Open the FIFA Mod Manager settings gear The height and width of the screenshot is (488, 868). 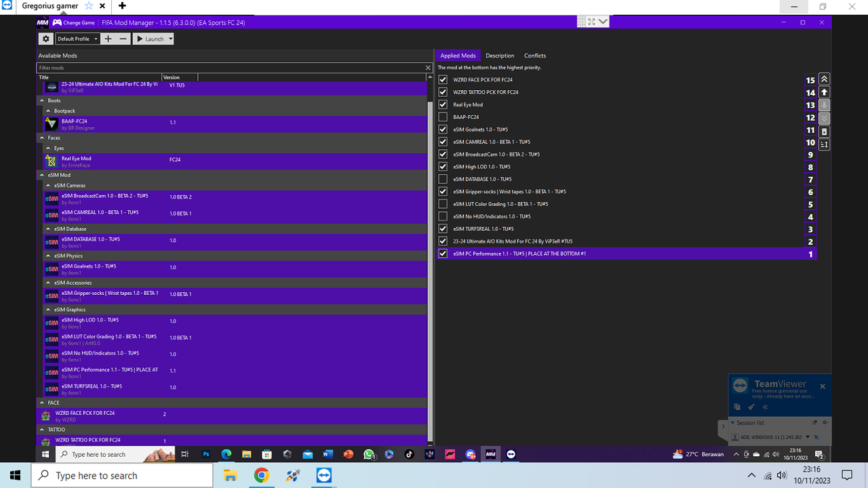[45, 39]
